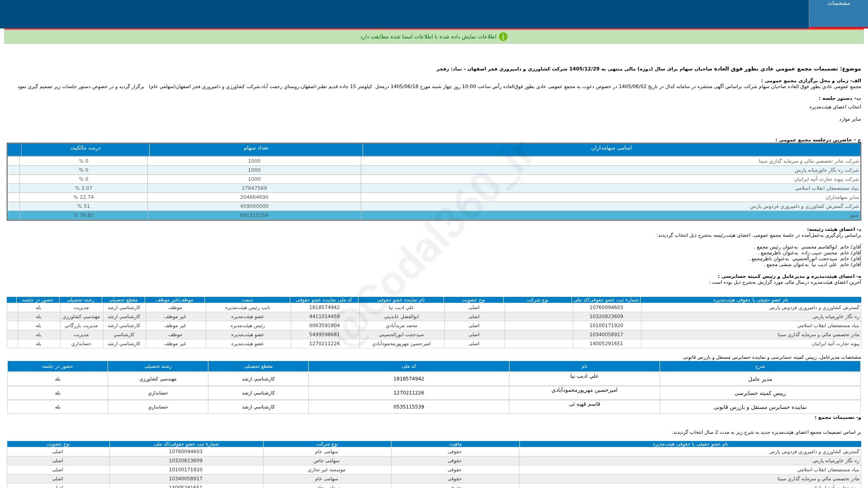The height and width of the screenshot is (488, 868).
Task: Click the مدير عامل row label
Action: click(x=760, y=379)
